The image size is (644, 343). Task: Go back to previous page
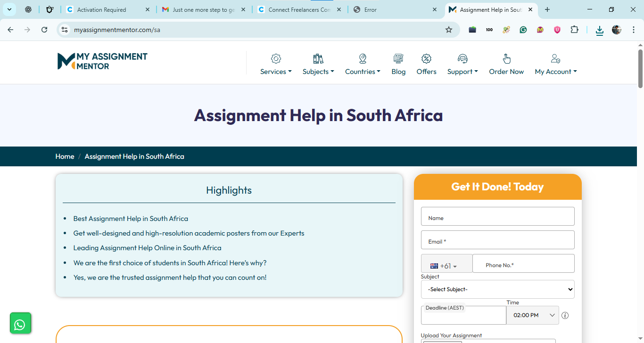tap(10, 30)
